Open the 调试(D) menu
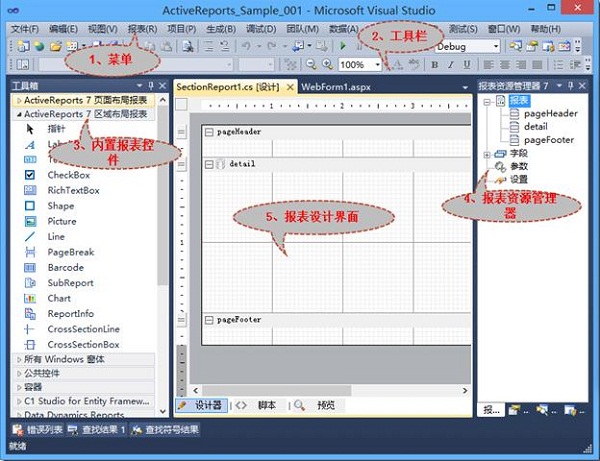600x461 pixels. click(x=261, y=29)
